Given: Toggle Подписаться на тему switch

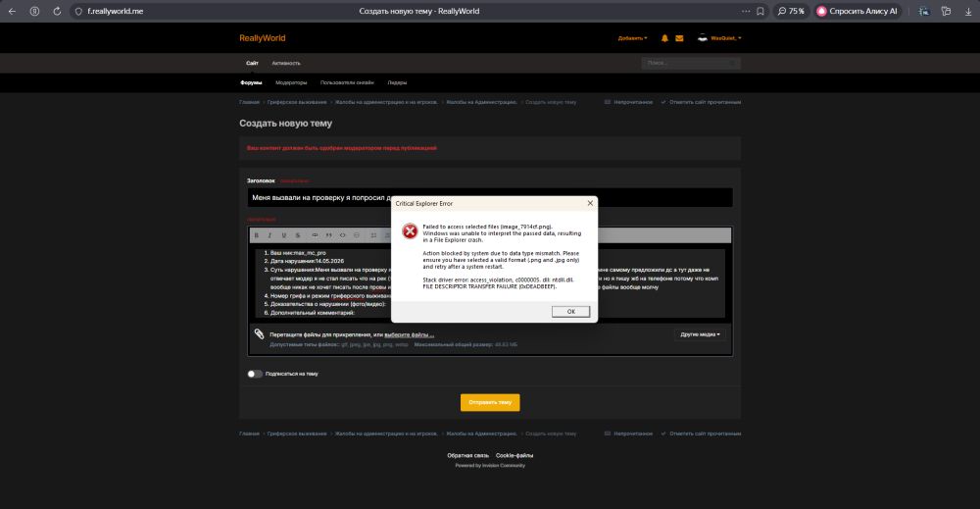Looking at the screenshot, I should pos(255,374).
